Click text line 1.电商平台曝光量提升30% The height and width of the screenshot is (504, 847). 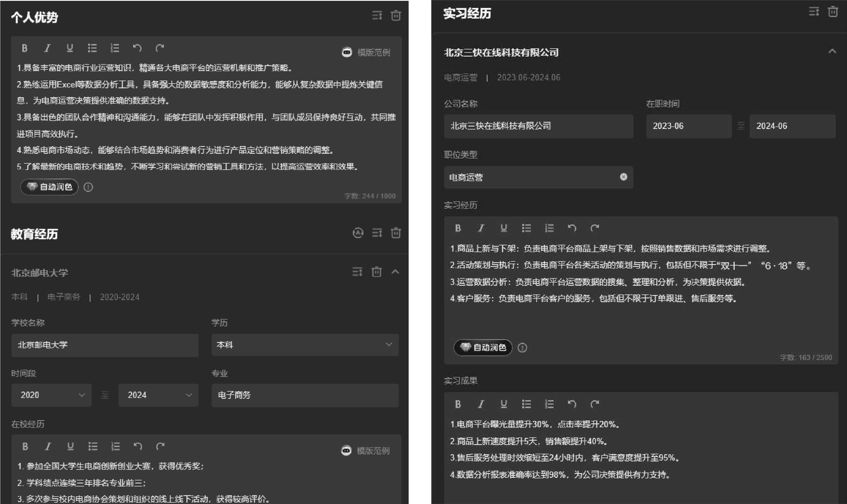pyautogui.click(x=535, y=425)
